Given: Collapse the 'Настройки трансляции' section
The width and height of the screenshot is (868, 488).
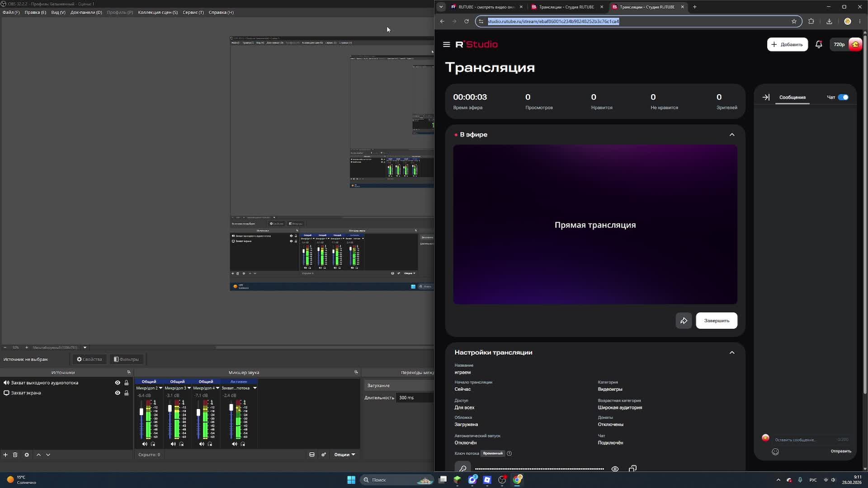Looking at the screenshot, I should pos(732,352).
